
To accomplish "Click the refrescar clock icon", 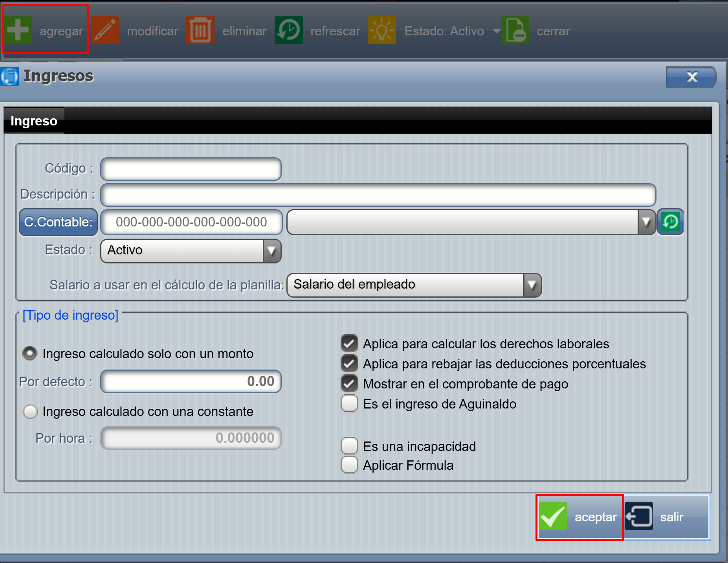I will (289, 30).
